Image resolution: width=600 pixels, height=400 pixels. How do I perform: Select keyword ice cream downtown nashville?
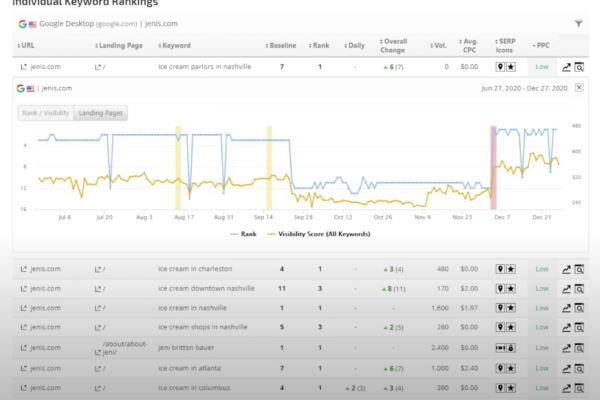point(206,289)
